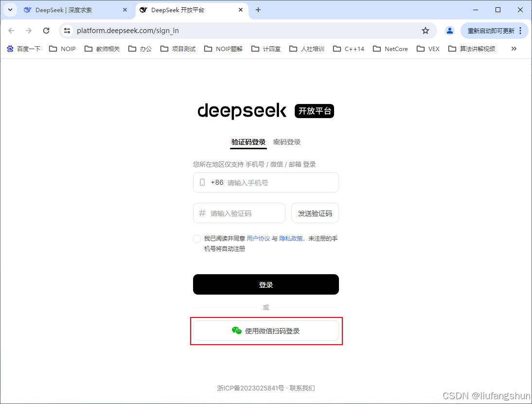Open tab search dropdown arrow
The width and height of the screenshot is (532, 404).
click(10, 10)
